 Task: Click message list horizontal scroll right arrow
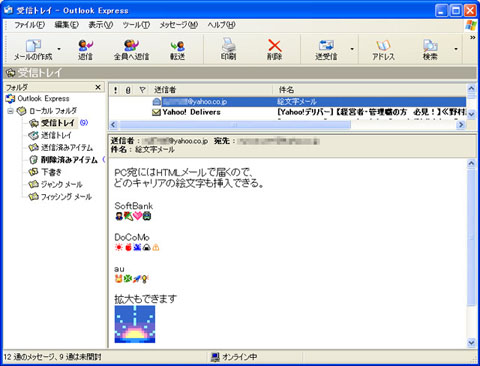461,125
